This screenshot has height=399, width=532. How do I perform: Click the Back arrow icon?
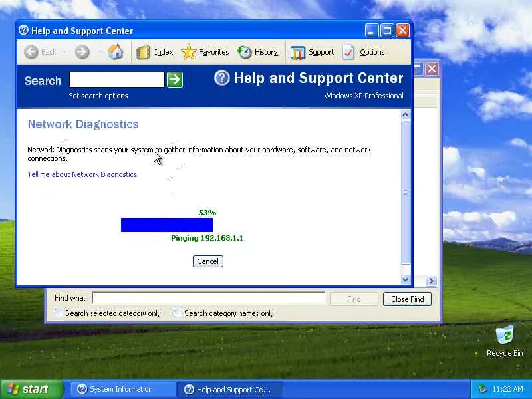(31, 52)
